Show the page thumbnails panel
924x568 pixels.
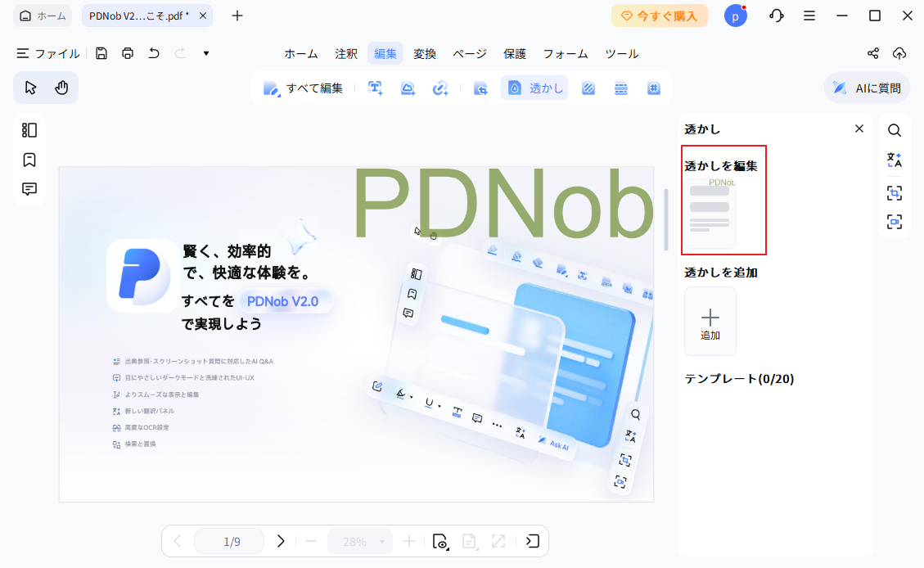pos(29,129)
